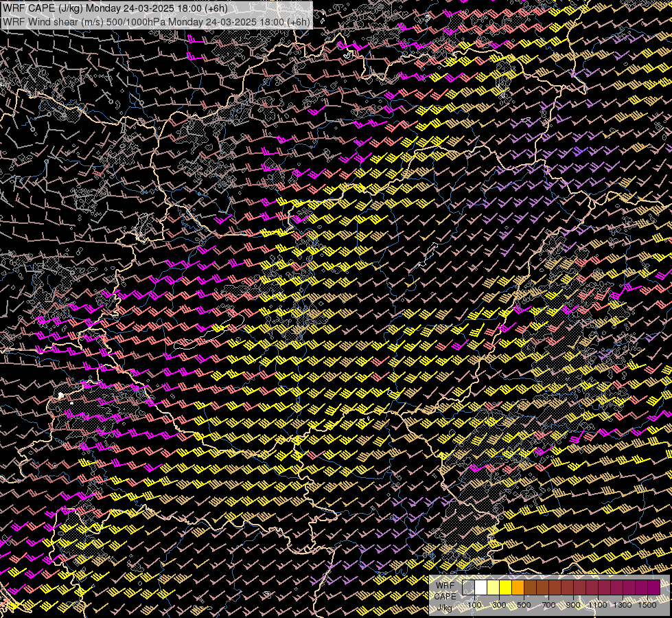The width and height of the screenshot is (672, 618).
Task: Click the J/kg unit label in the legend
Action: 445,608
